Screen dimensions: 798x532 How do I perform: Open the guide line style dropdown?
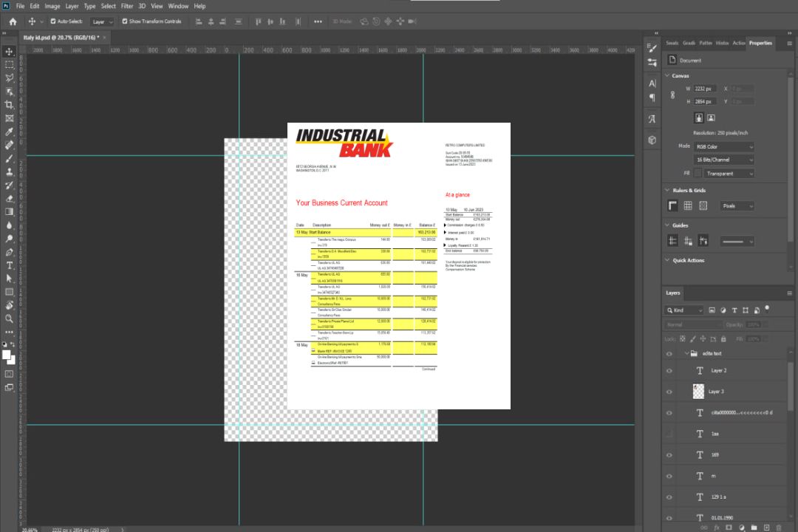click(x=737, y=242)
